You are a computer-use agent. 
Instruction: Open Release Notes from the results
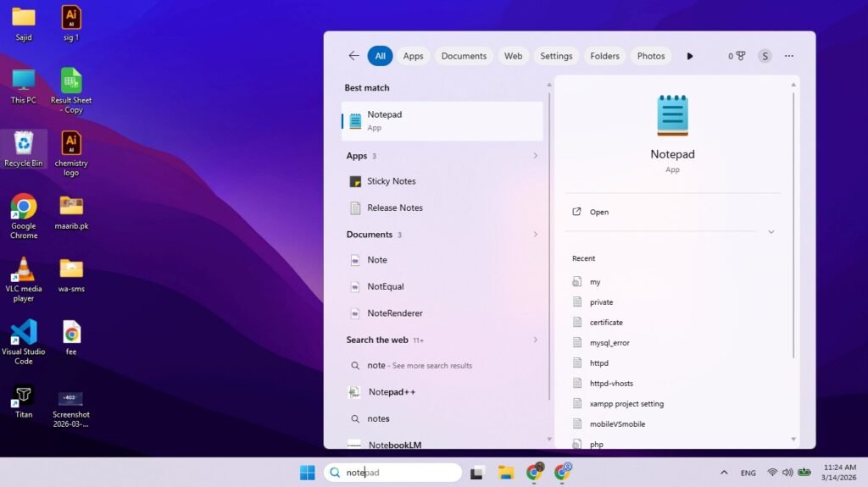pyautogui.click(x=442, y=208)
